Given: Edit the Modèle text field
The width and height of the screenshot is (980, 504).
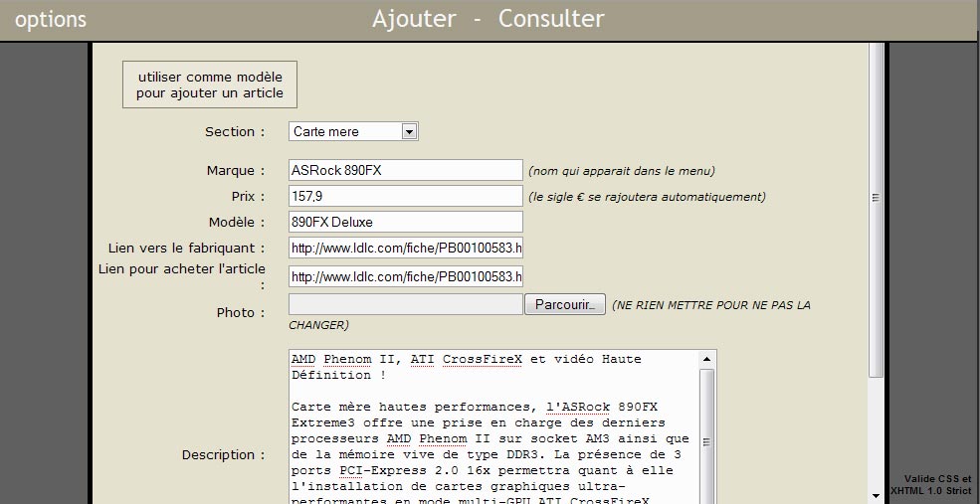Looking at the screenshot, I should pos(405,222).
